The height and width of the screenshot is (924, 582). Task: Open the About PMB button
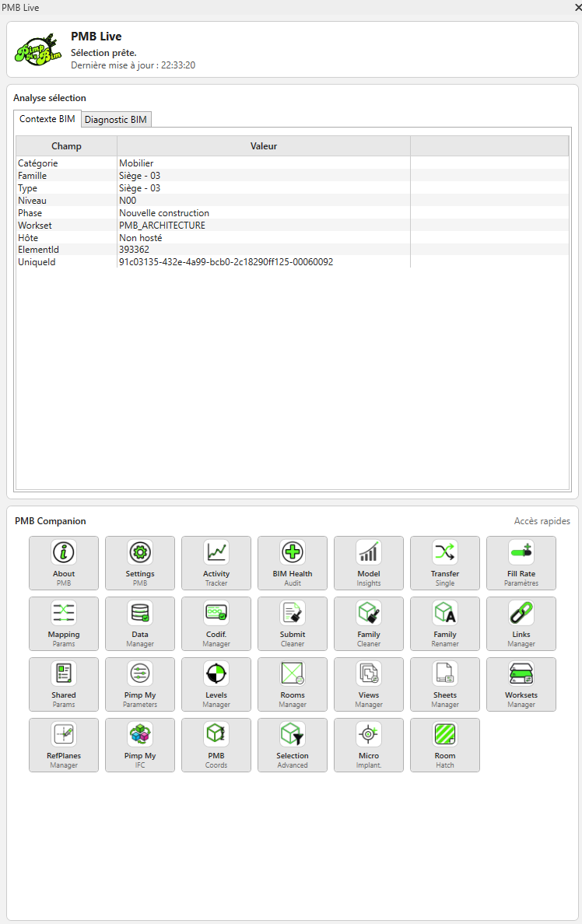tap(64, 563)
